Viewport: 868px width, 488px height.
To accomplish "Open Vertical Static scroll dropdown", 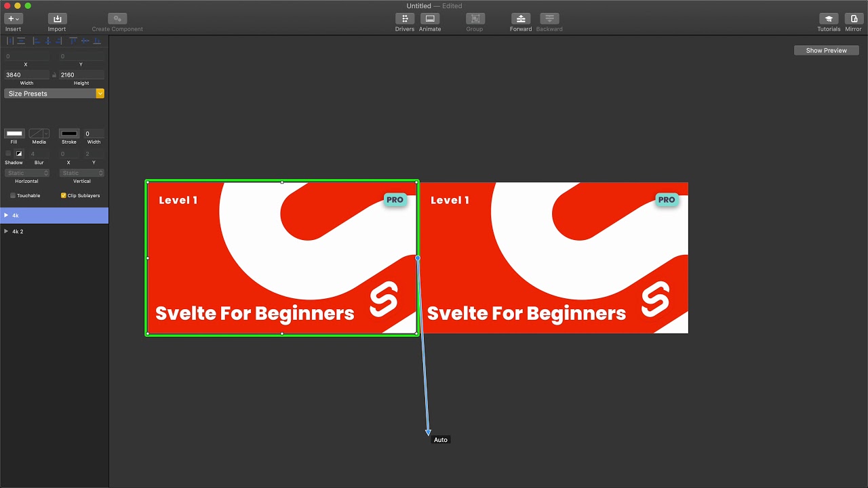I will (x=81, y=173).
